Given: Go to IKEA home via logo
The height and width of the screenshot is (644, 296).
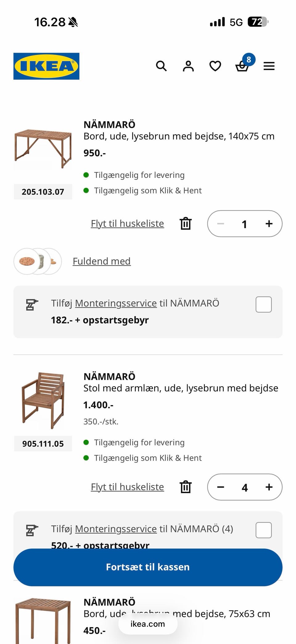Looking at the screenshot, I should coord(46,66).
